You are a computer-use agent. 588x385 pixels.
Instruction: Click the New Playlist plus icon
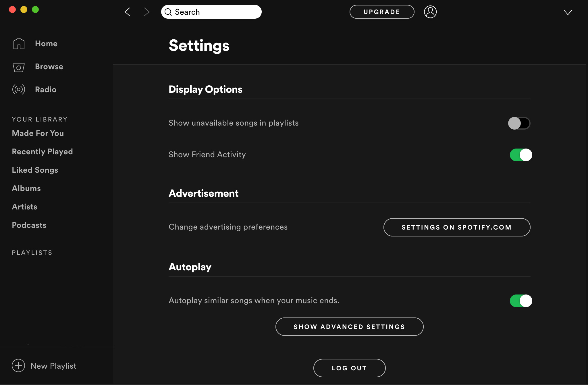[x=18, y=366]
